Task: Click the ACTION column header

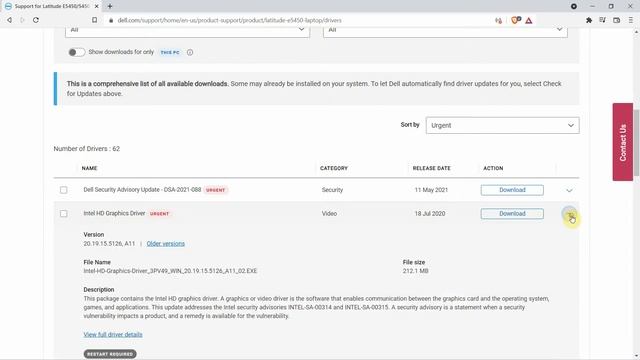Action: click(x=493, y=168)
